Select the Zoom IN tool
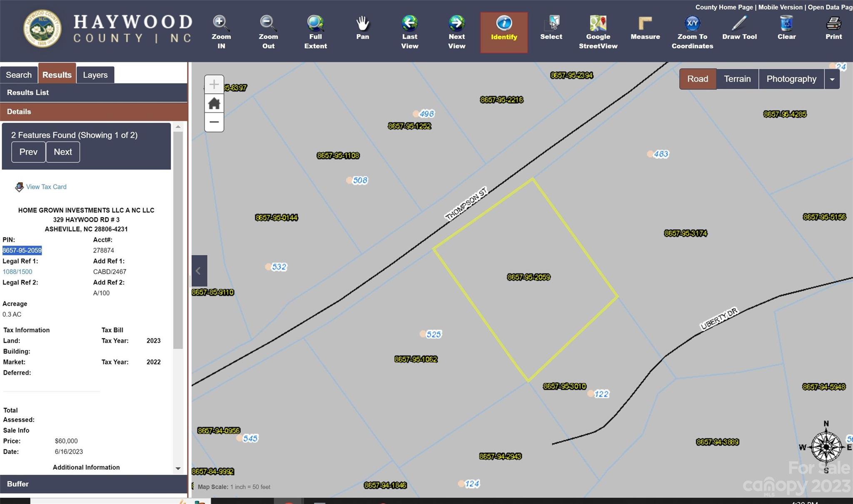This screenshot has width=853, height=504. tap(221, 32)
